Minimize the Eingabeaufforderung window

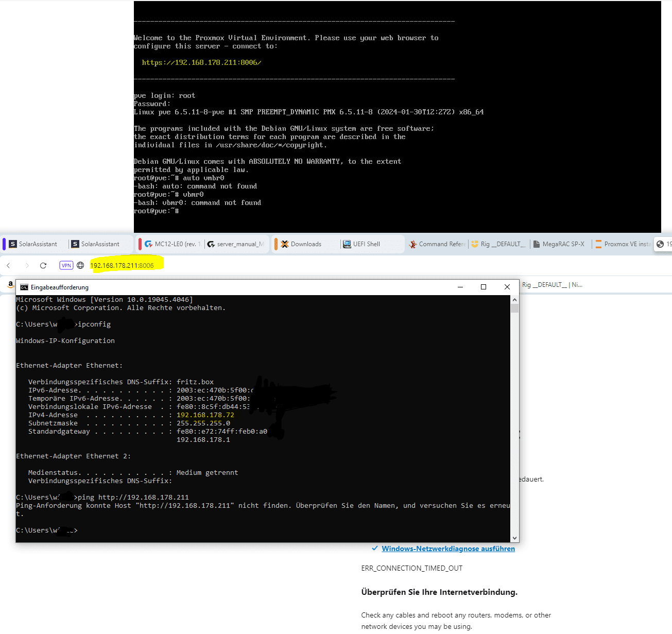tap(460, 287)
